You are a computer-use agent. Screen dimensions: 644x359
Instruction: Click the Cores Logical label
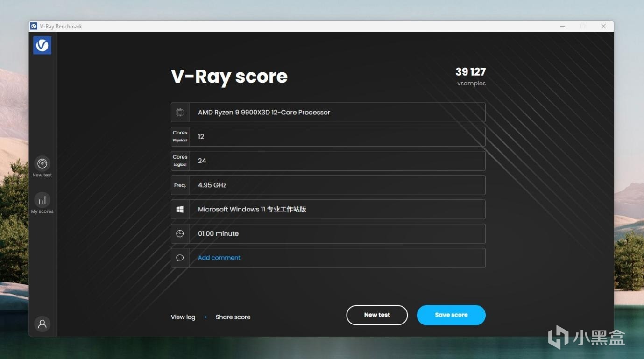(x=180, y=161)
